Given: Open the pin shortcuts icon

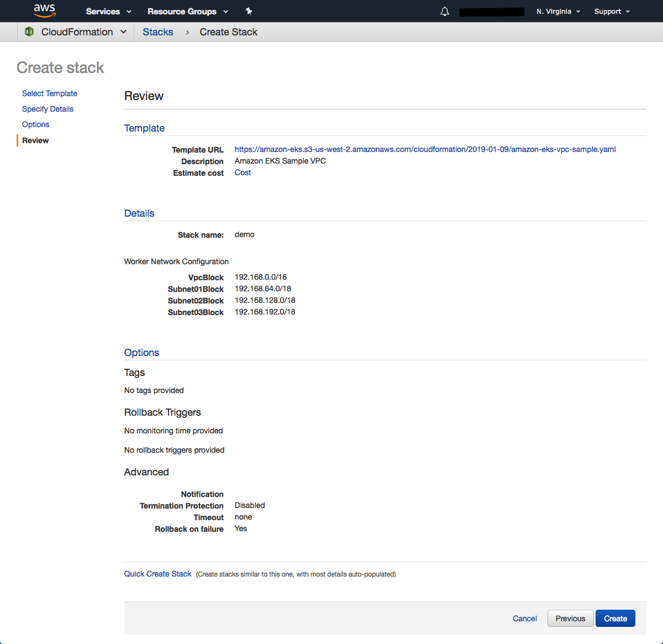Looking at the screenshot, I should (249, 11).
